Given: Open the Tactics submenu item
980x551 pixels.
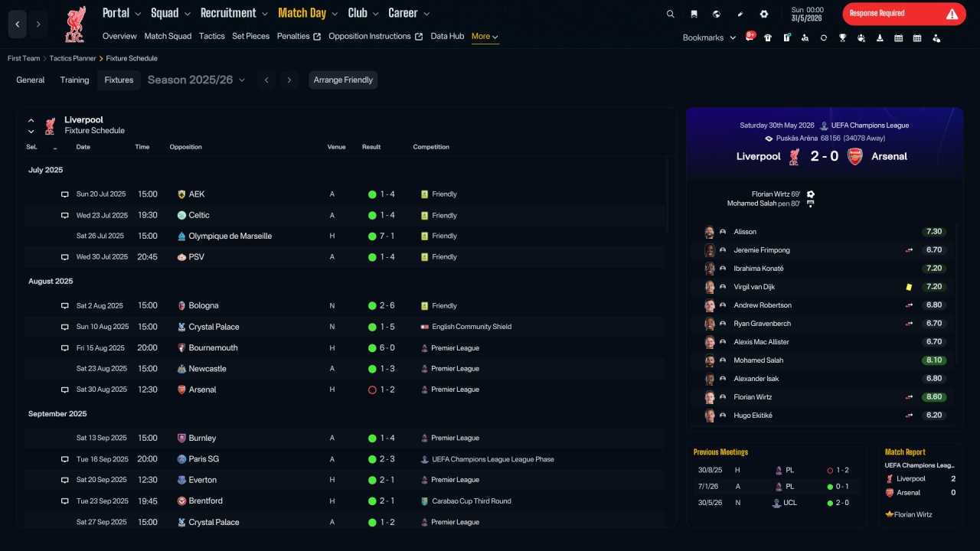Looking at the screenshot, I should tap(212, 36).
